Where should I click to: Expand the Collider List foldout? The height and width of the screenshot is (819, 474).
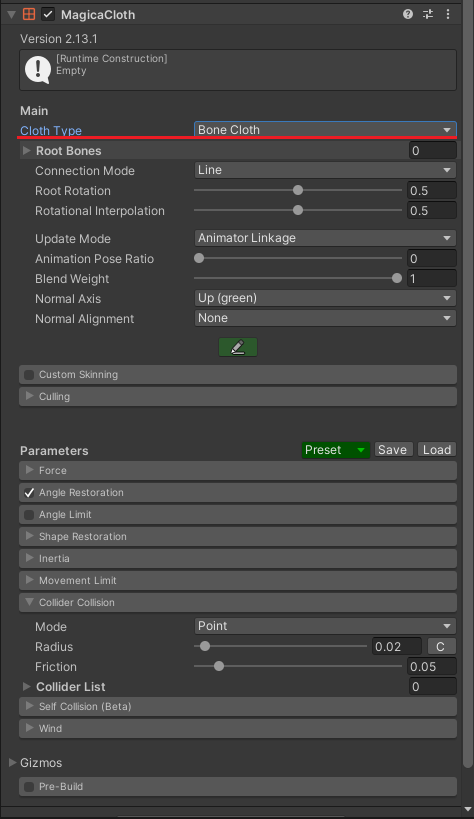tap(27, 686)
